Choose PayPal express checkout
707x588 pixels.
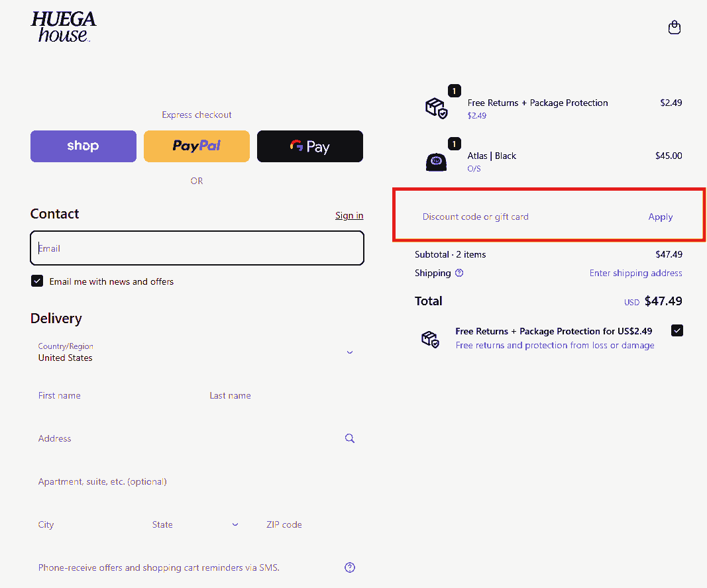[x=197, y=146]
